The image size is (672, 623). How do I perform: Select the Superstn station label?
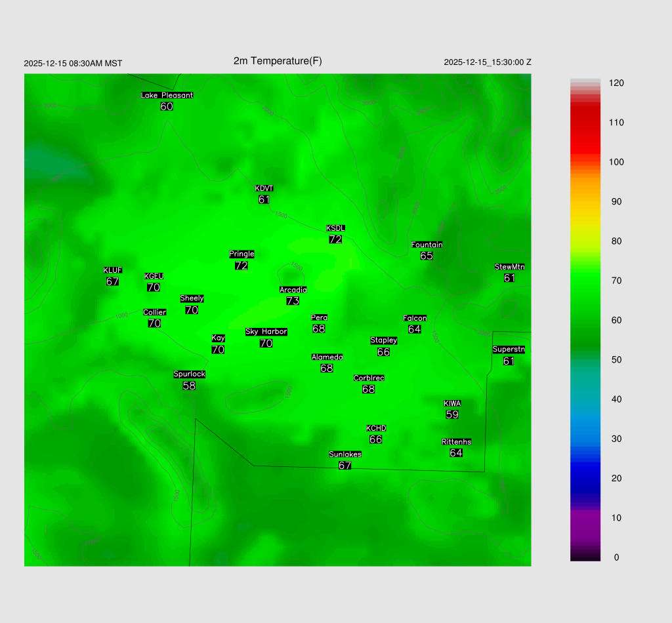pos(509,350)
